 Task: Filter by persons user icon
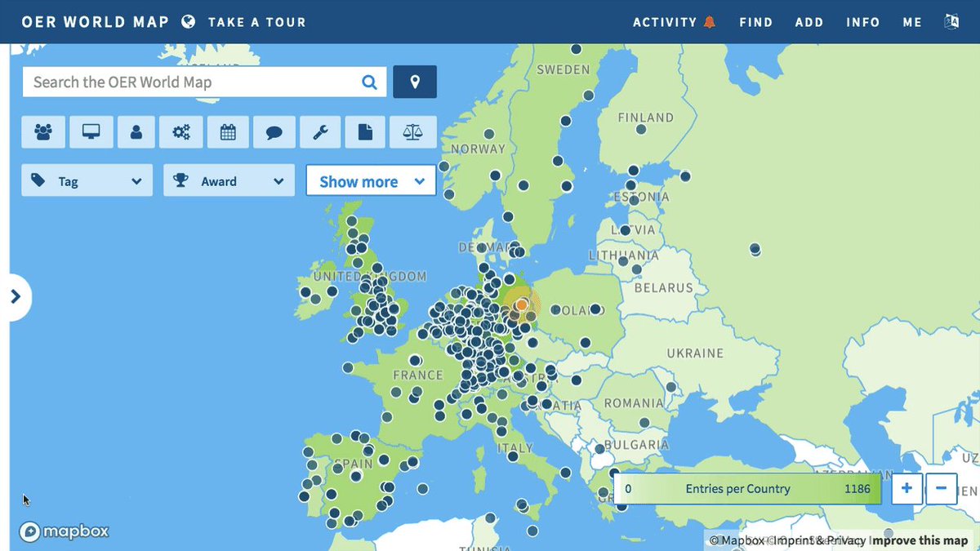point(136,131)
